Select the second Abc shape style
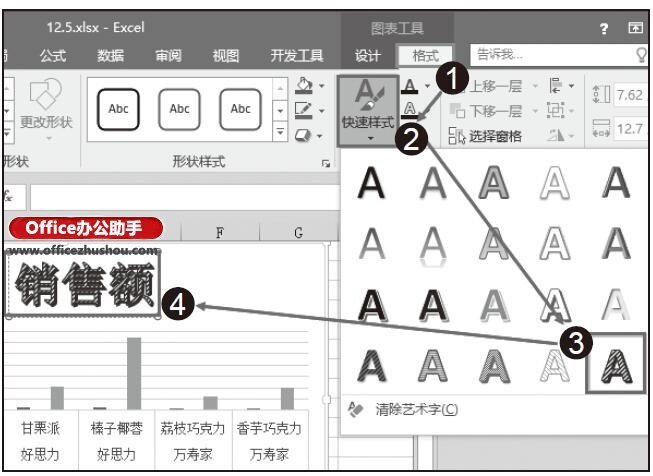The width and height of the screenshot is (653, 476). (179, 109)
